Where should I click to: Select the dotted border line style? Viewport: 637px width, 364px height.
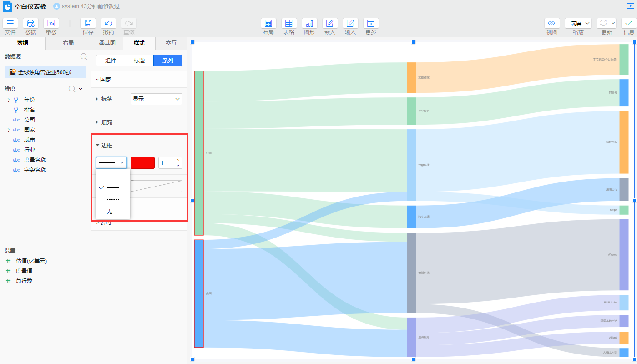click(113, 176)
